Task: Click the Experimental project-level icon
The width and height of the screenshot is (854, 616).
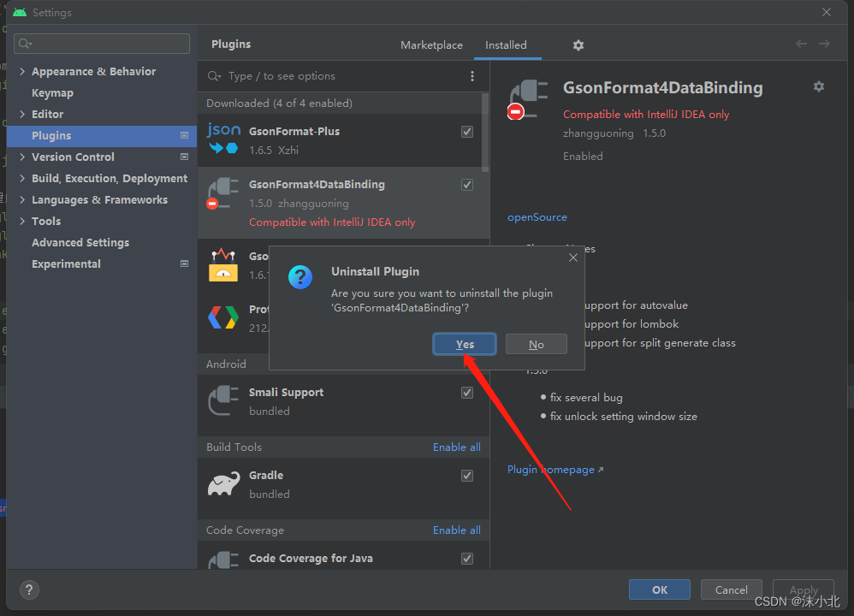Action: pos(185,264)
